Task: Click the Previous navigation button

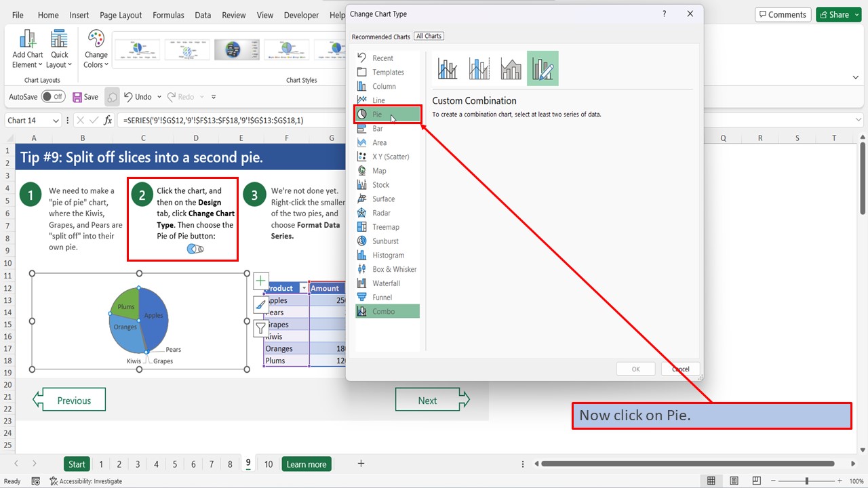Action: pos(69,400)
